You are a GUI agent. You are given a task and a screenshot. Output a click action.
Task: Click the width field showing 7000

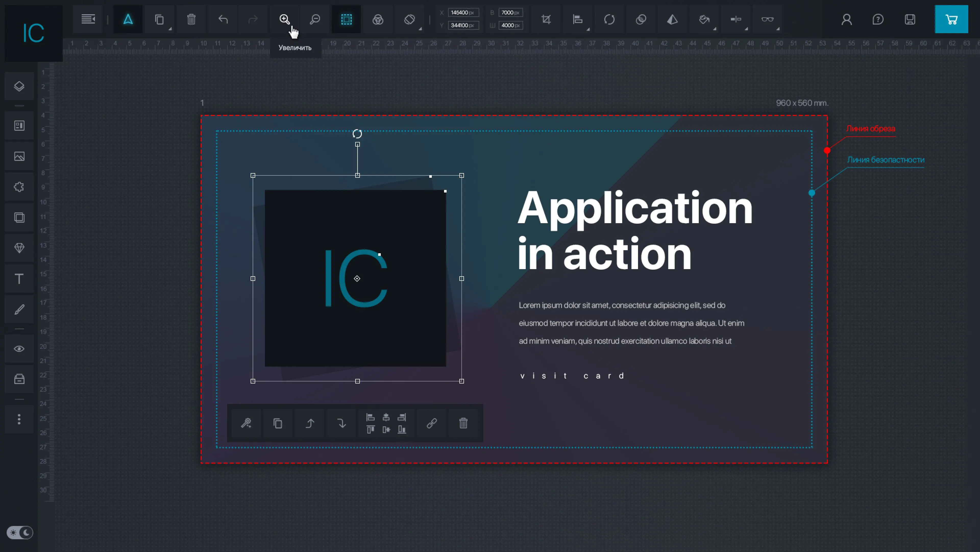(x=510, y=13)
